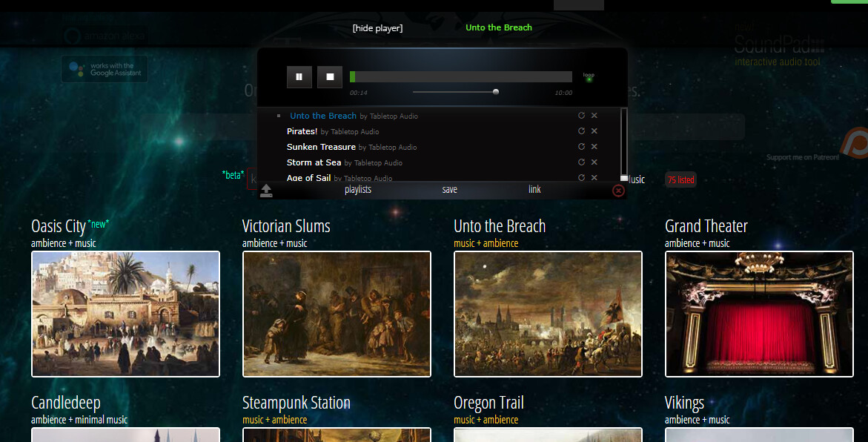Click the amazon alexa badge

click(x=105, y=36)
